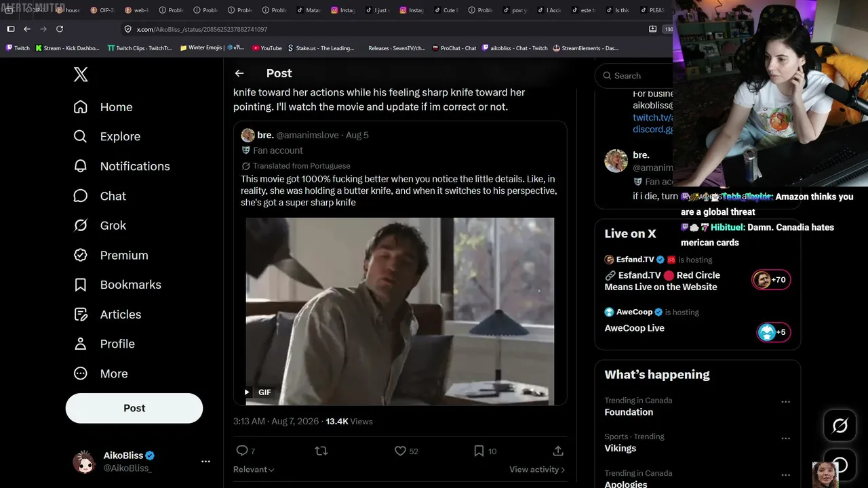868x488 pixels.
Task: Click View activity link
Action: click(537, 470)
